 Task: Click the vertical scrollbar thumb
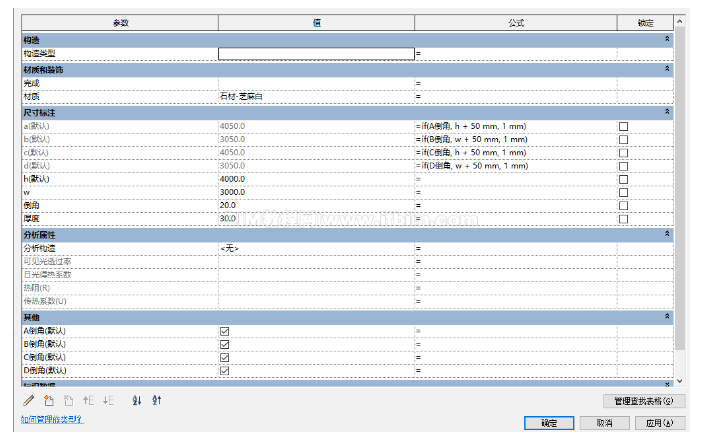pos(680,188)
